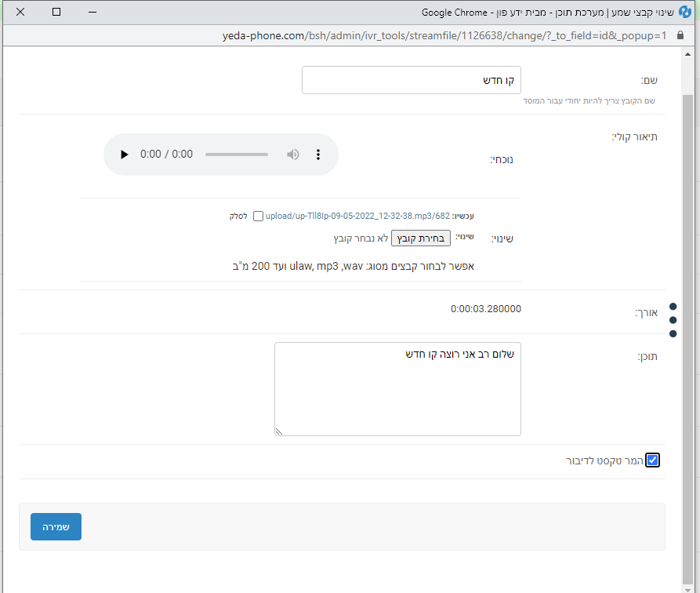Screen dimensions: 700x593
Task: Focus the תוכן content textarea
Action: coord(397,389)
